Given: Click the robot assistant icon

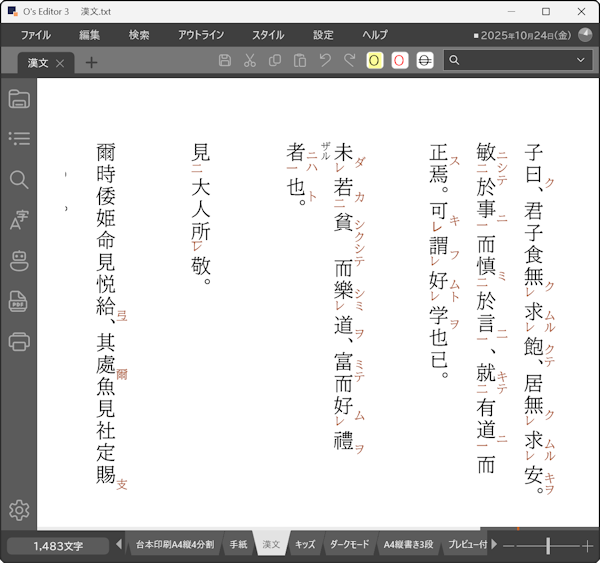Looking at the screenshot, I should pyautogui.click(x=18, y=261).
